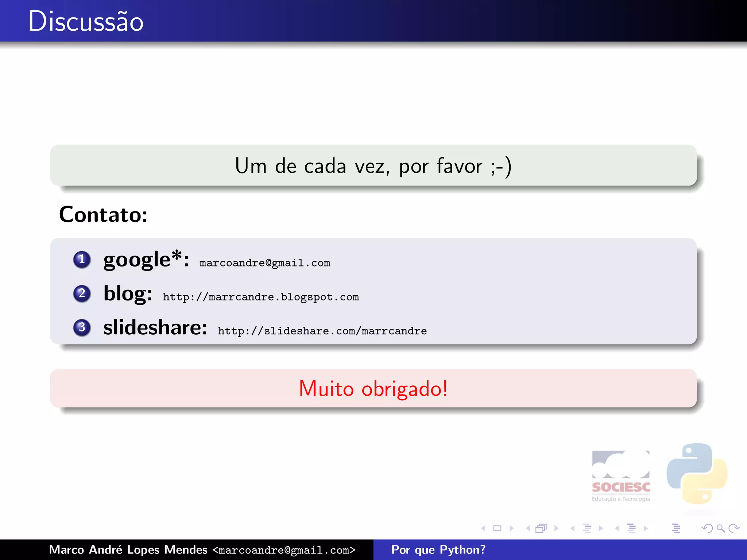Click the stacked frames navigation icon

pyautogui.click(x=541, y=528)
